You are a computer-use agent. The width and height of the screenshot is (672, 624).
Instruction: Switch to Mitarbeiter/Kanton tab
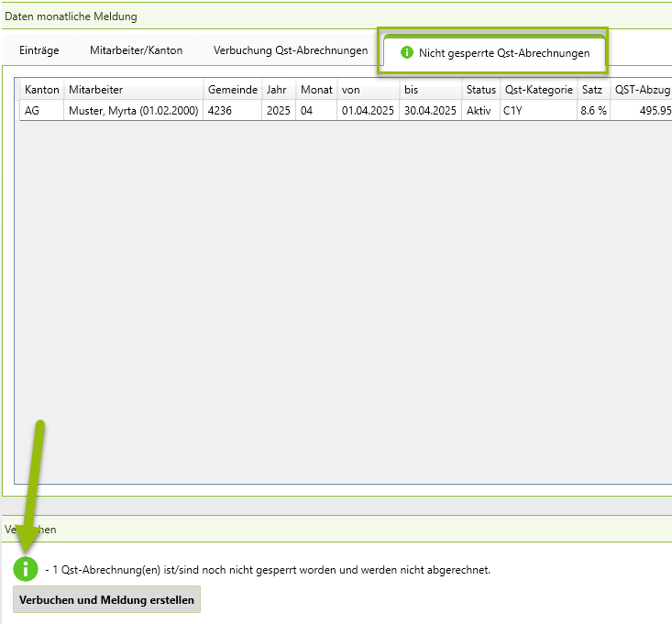click(136, 50)
